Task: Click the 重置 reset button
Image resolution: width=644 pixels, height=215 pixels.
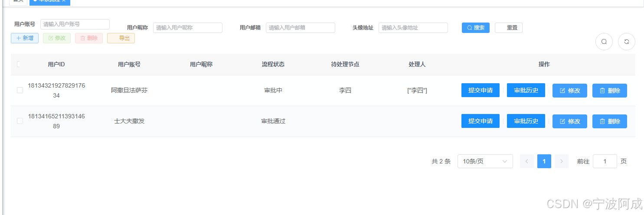Action: point(509,28)
